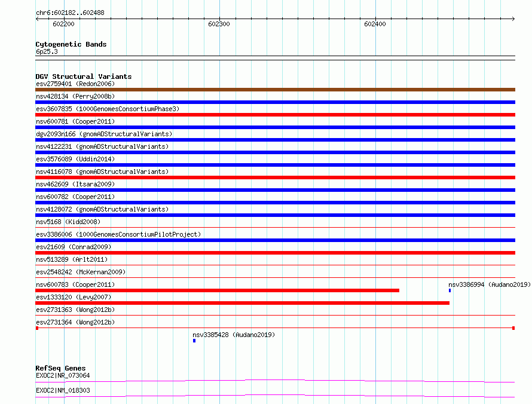Viewport: 532px width, 404px height.
Task: Click the red bar under esv21609
Action: [275, 253]
